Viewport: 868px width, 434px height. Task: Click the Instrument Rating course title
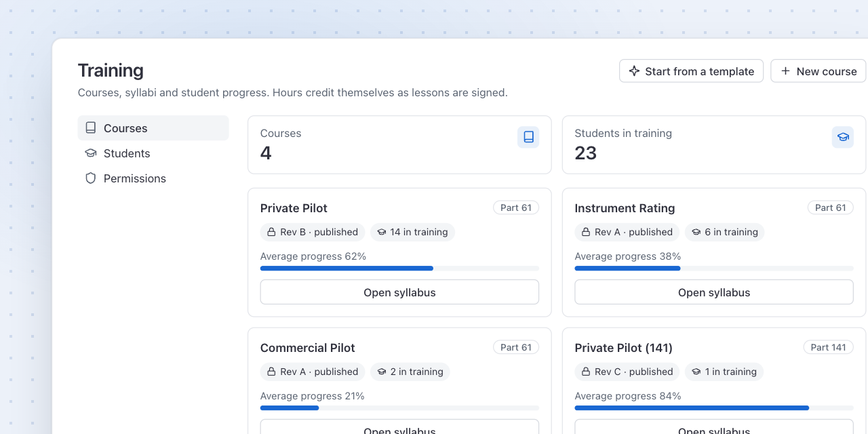tap(625, 208)
